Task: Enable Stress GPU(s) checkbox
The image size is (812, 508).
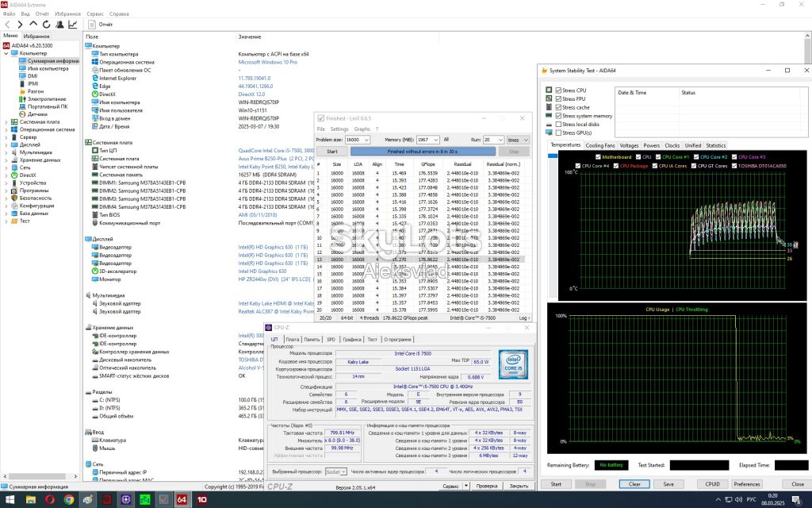Action: point(558,133)
